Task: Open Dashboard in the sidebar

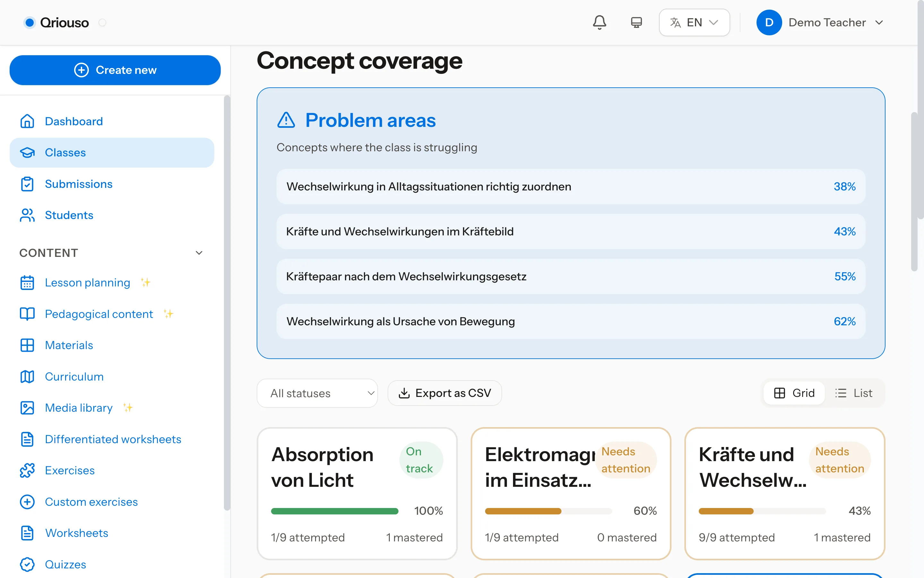Action: pyautogui.click(x=112, y=121)
